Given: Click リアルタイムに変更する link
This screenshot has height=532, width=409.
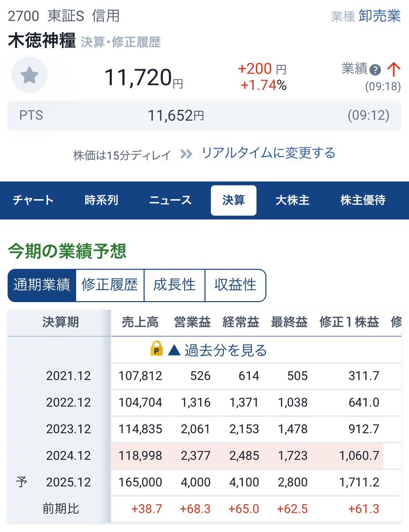Looking at the screenshot, I should pyautogui.click(x=268, y=153).
